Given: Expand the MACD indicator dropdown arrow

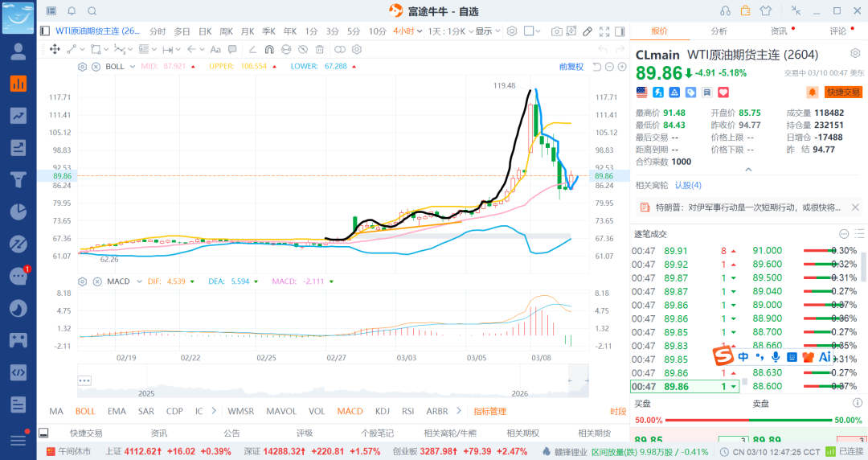Looking at the screenshot, I should pyautogui.click(x=139, y=281).
